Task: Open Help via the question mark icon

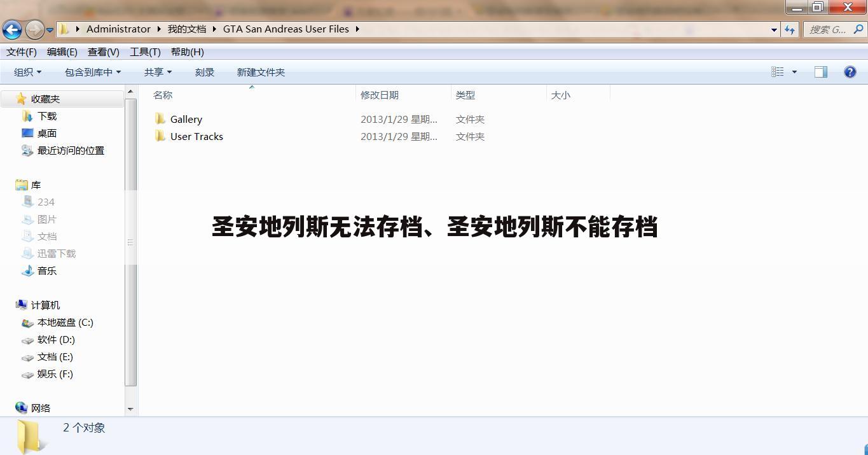Action: [850, 72]
